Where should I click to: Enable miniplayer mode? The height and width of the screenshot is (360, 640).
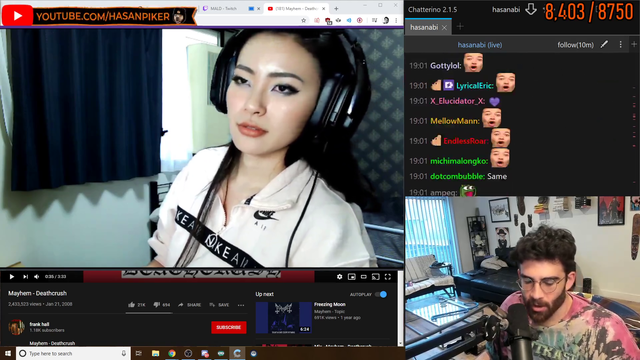pos(351,277)
